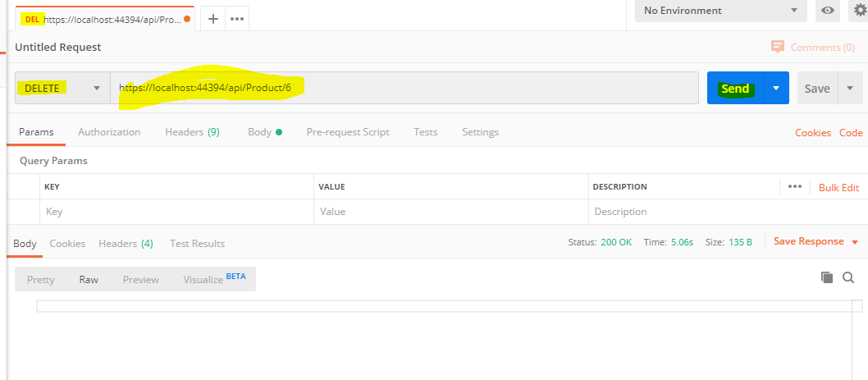Click the Untitled Request title
This screenshot has height=380, width=868.
point(58,47)
